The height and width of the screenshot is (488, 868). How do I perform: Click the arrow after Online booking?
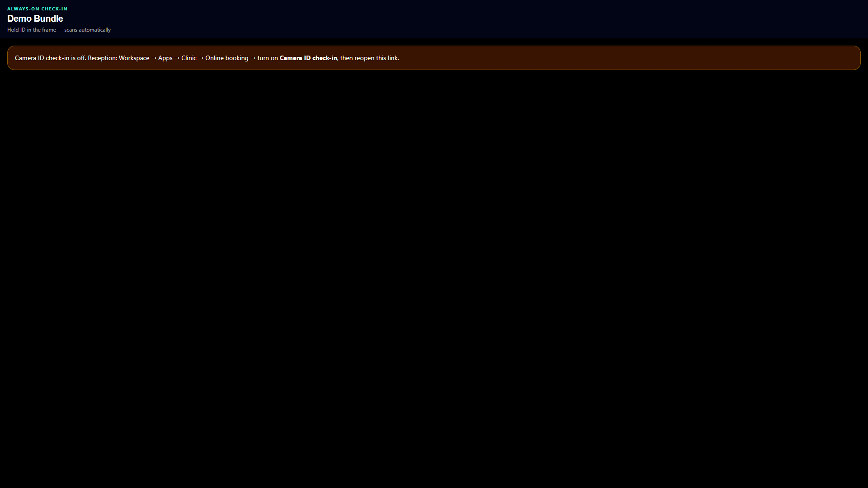(253, 58)
